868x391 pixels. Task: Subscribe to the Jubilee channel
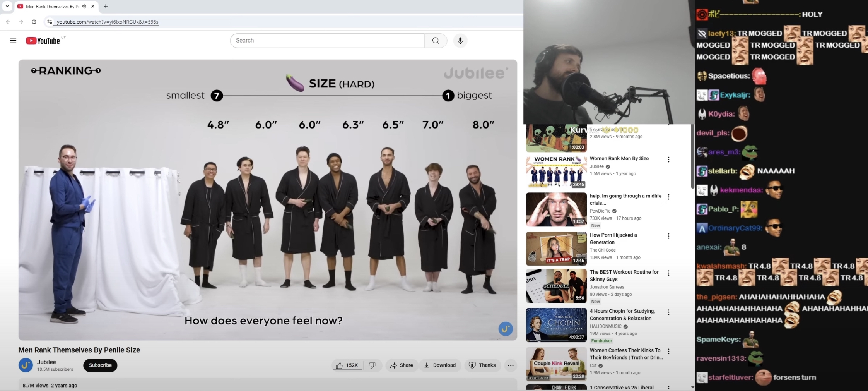click(x=100, y=365)
